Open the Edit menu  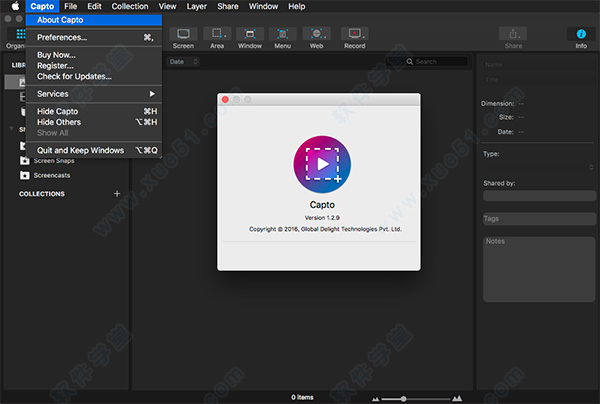click(x=94, y=6)
